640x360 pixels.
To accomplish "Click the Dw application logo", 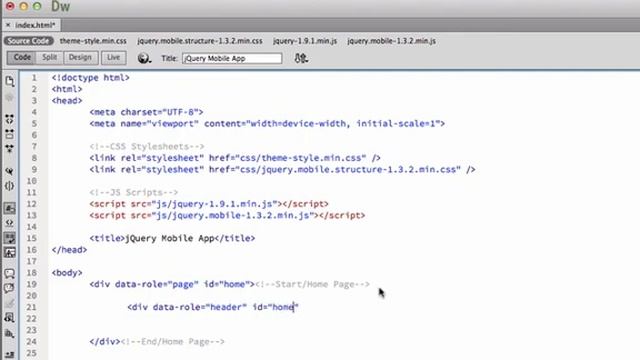I will (60, 7).
